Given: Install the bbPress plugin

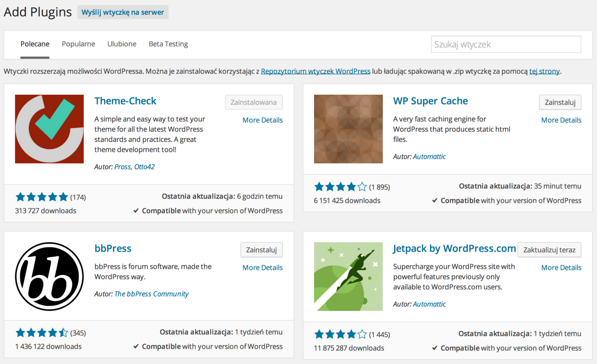Looking at the screenshot, I should [x=261, y=250].
